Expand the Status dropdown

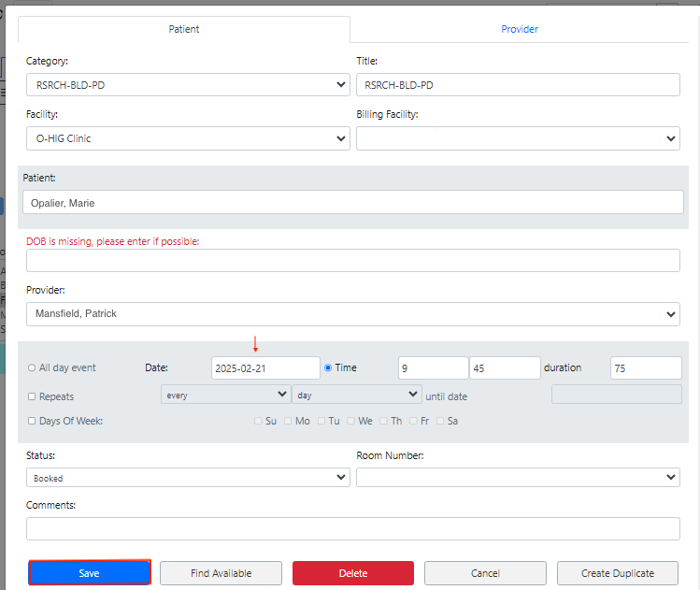point(188,478)
